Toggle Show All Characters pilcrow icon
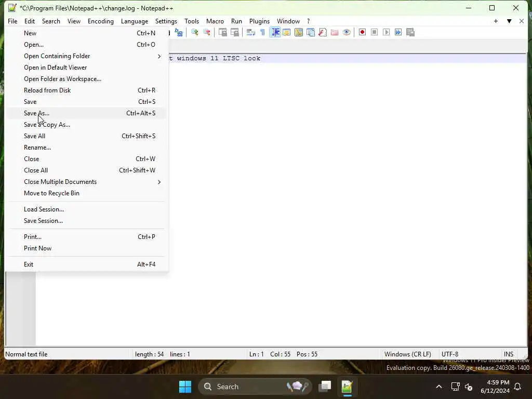Image resolution: width=532 pixels, height=399 pixels. tap(262, 32)
